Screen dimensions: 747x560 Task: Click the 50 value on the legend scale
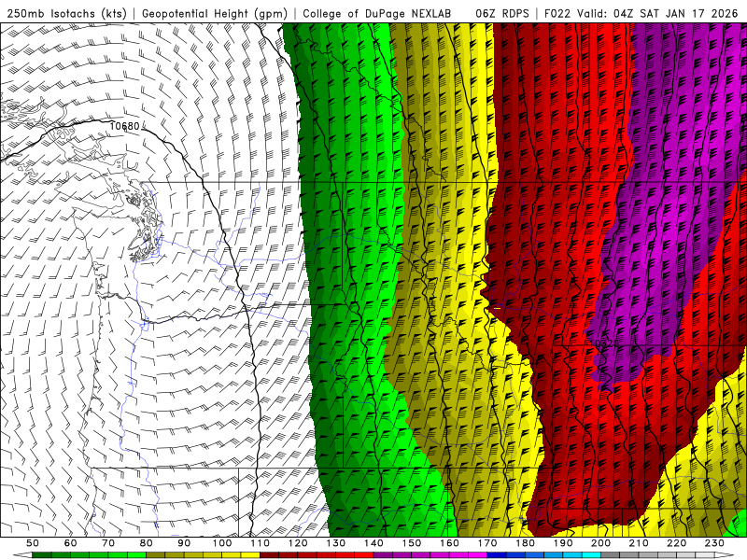[33, 543]
